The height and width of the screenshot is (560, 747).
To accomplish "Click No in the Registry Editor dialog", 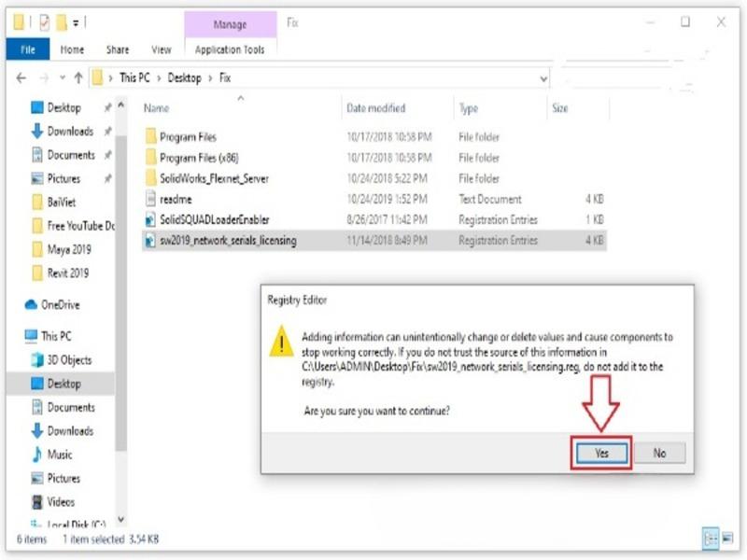I will (660, 453).
